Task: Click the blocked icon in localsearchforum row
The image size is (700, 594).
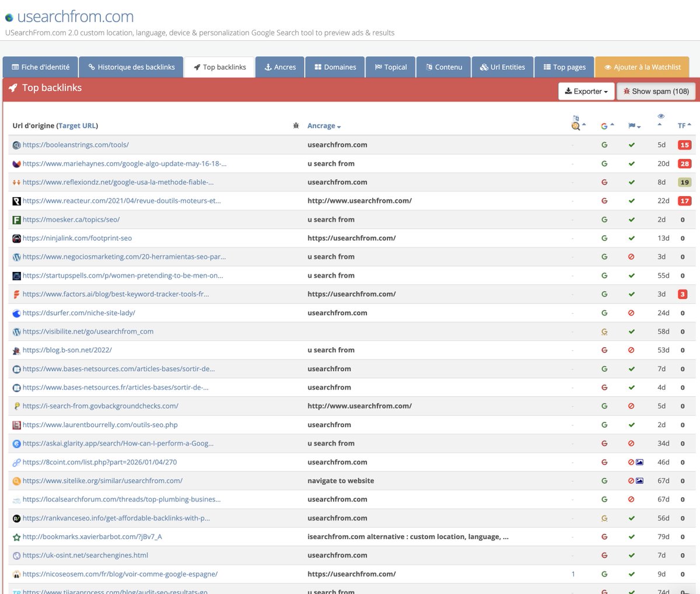Action: [x=631, y=499]
